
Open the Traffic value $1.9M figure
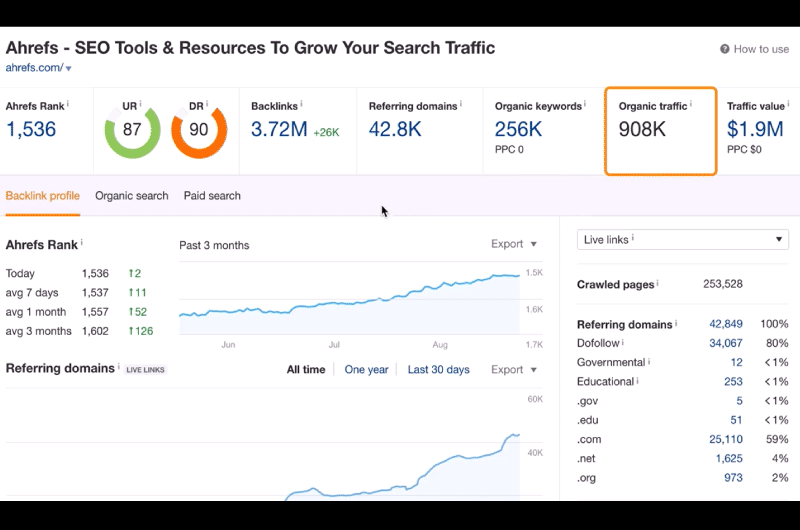755,129
